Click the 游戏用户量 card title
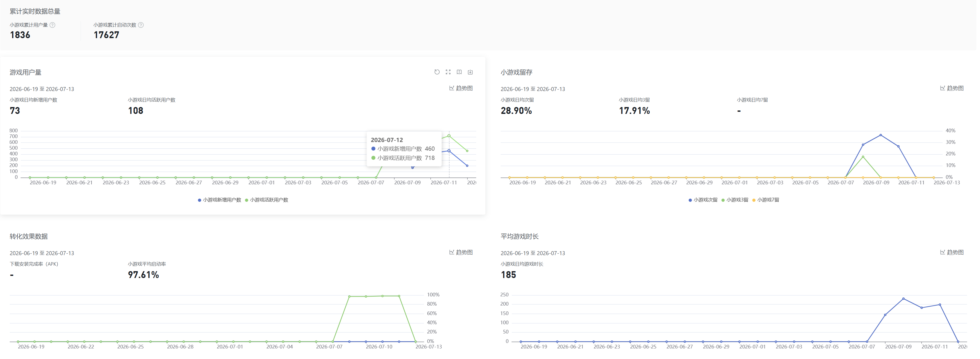 click(x=26, y=72)
